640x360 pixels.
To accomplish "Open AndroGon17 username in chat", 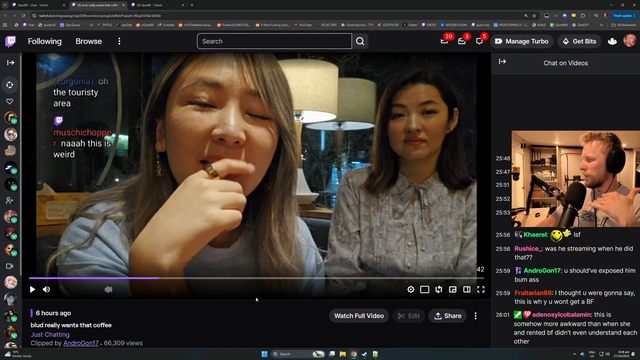I will [x=542, y=271].
